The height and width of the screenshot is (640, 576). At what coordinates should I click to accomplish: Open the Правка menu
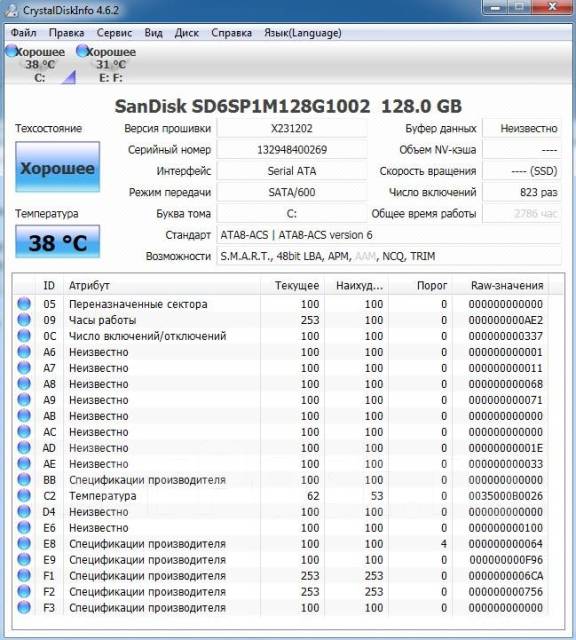(66, 33)
